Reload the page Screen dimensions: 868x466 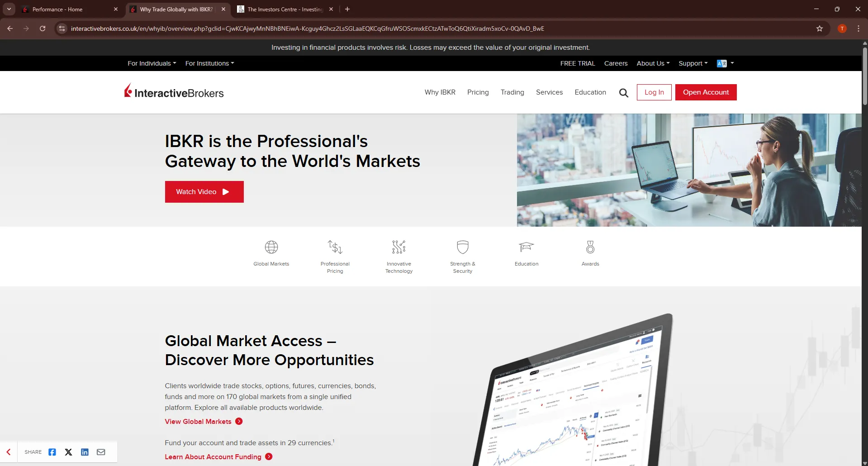tap(43, 29)
